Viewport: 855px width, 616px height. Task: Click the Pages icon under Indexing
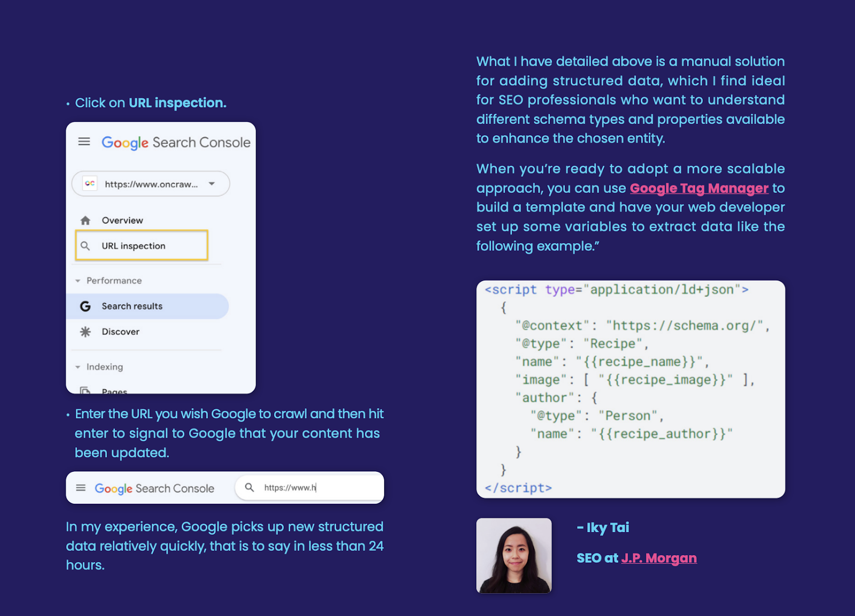(x=85, y=391)
